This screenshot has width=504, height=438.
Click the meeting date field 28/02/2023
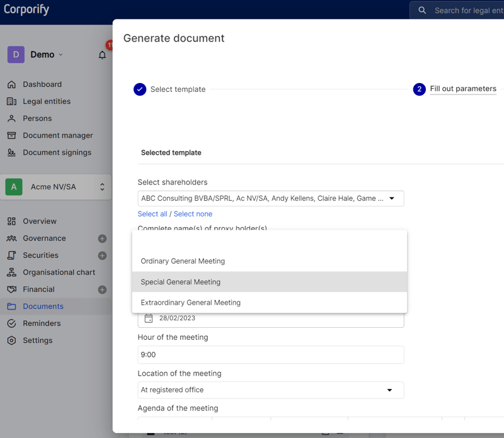click(271, 319)
